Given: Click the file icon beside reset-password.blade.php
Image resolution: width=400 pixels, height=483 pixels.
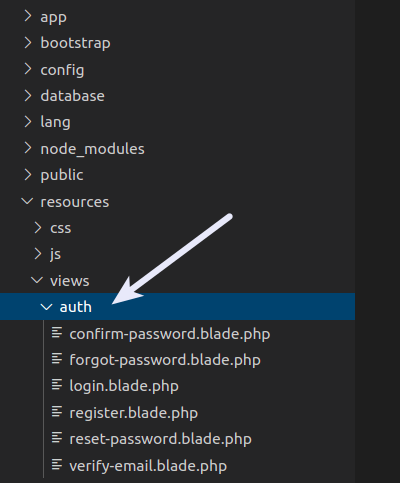Looking at the screenshot, I should [x=57, y=438].
